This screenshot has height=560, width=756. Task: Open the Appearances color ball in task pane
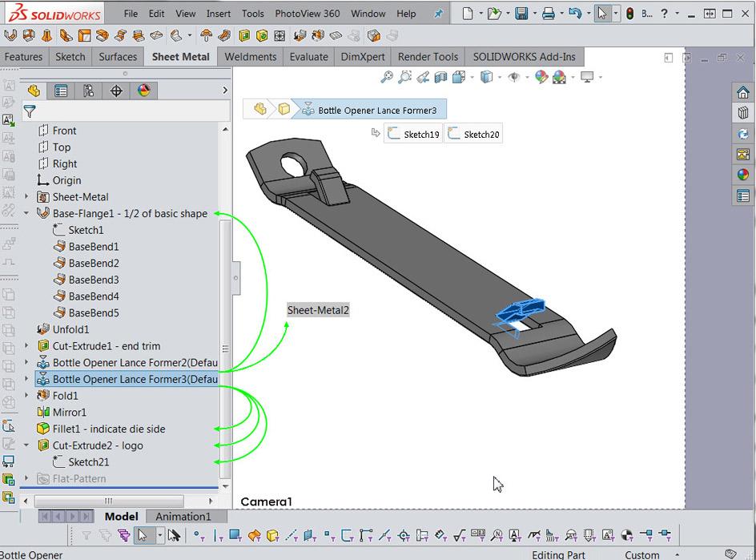tap(743, 175)
